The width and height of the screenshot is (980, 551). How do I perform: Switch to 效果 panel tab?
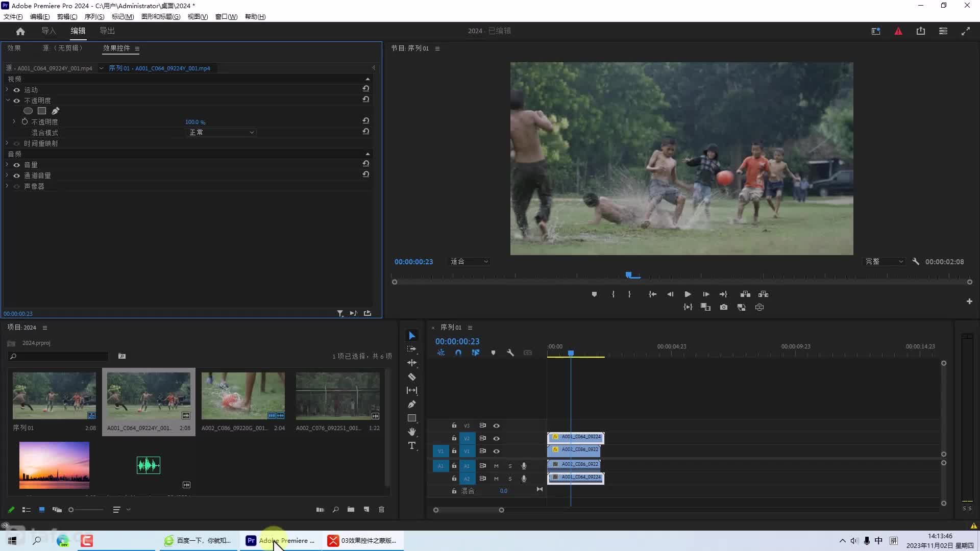point(14,48)
